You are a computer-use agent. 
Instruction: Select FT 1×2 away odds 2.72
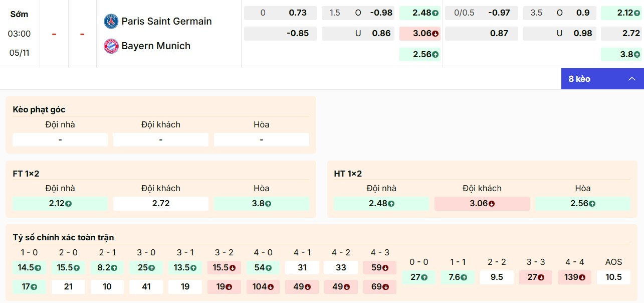point(160,204)
